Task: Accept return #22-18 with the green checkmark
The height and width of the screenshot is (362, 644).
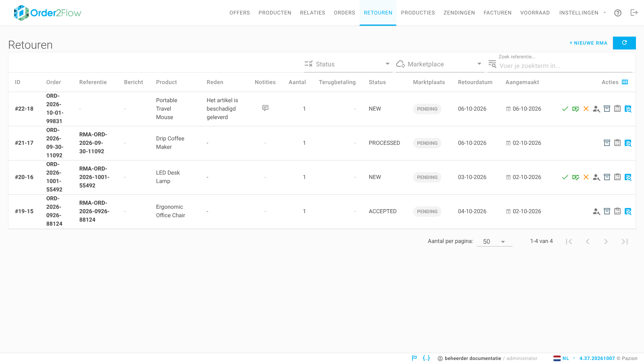Action: point(565,109)
